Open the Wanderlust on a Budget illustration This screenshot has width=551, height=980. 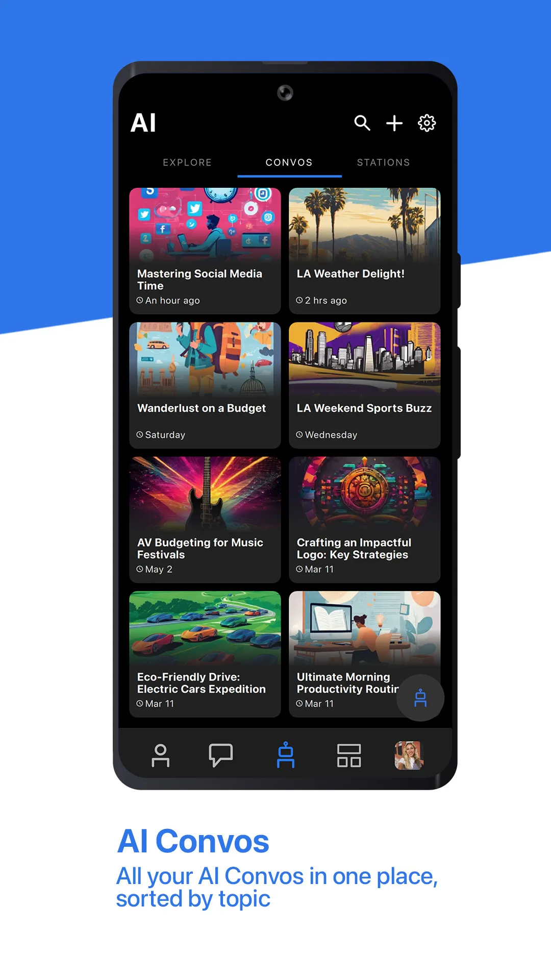coord(205,359)
